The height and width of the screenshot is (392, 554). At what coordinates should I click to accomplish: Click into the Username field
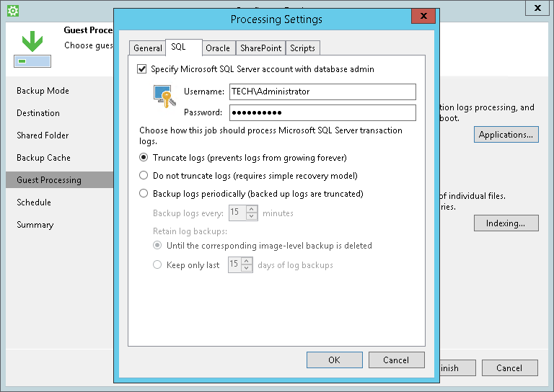pyautogui.click(x=322, y=92)
